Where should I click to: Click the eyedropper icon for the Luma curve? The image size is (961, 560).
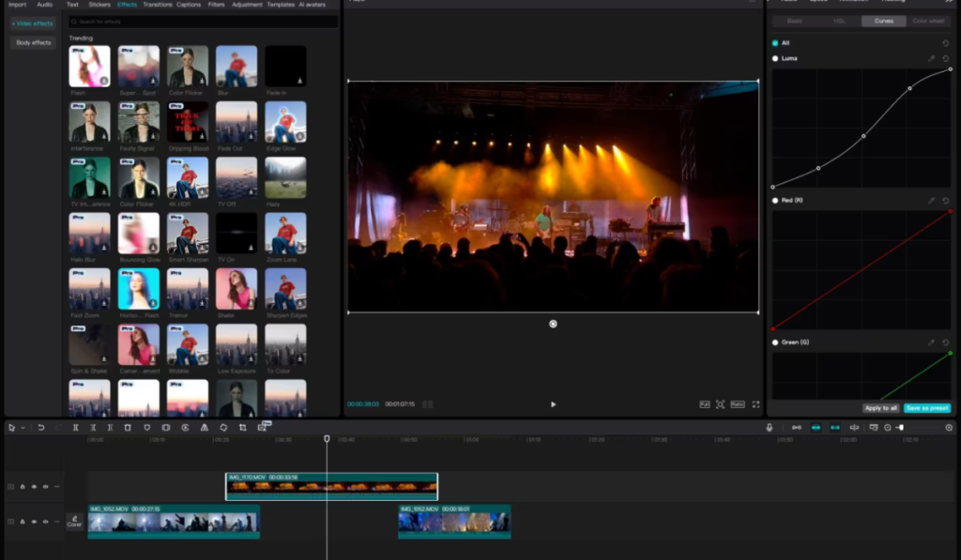[931, 59]
